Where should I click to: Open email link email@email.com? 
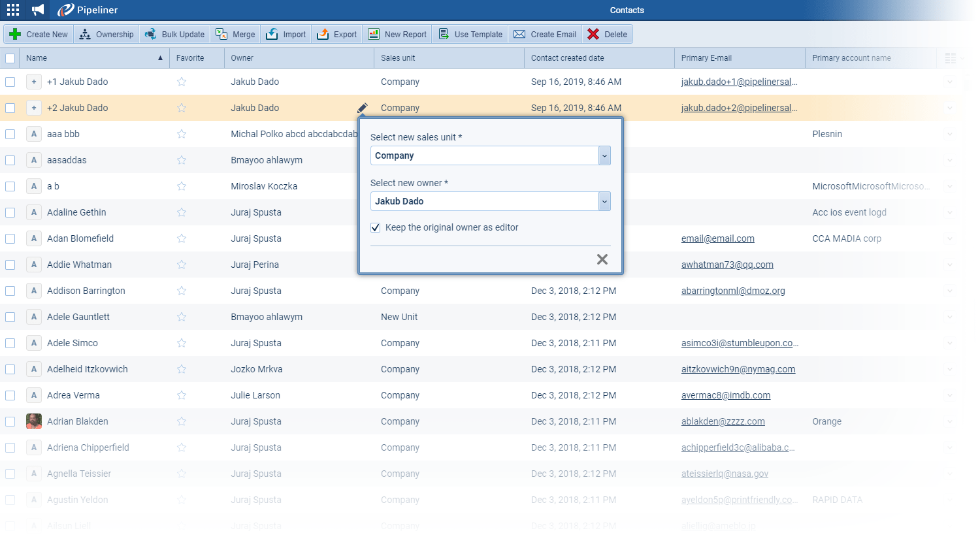pyautogui.click(x=717, y=238)
